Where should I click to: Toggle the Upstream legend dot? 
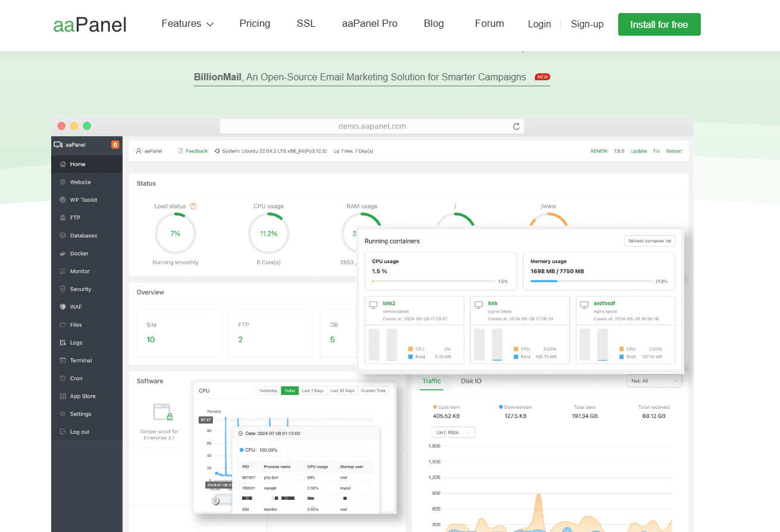coord(435,407)
